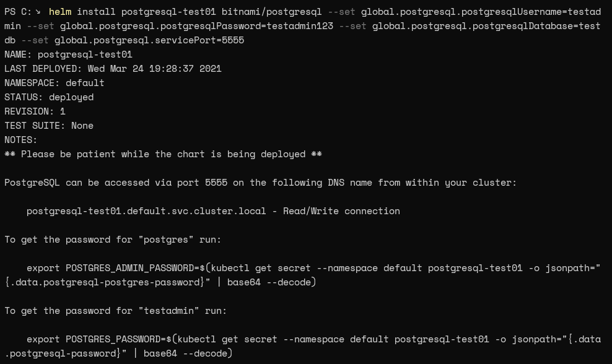Click the REVISION: 1 line
612x364 pixels.
tap(35, 111)
